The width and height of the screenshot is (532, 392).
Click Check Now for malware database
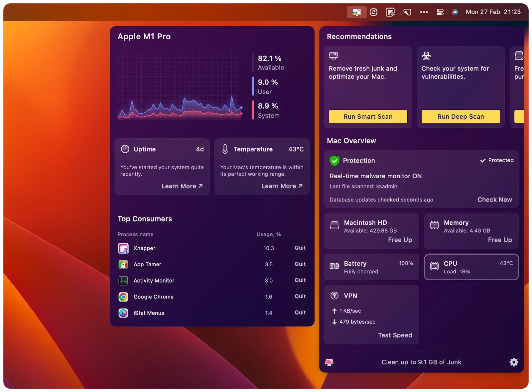[495, 200]
